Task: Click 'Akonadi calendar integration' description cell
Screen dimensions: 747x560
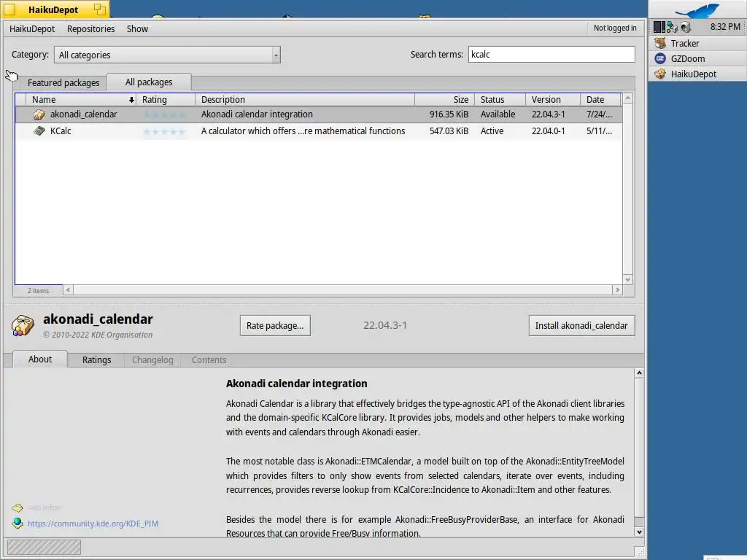Action: point(257,114)
